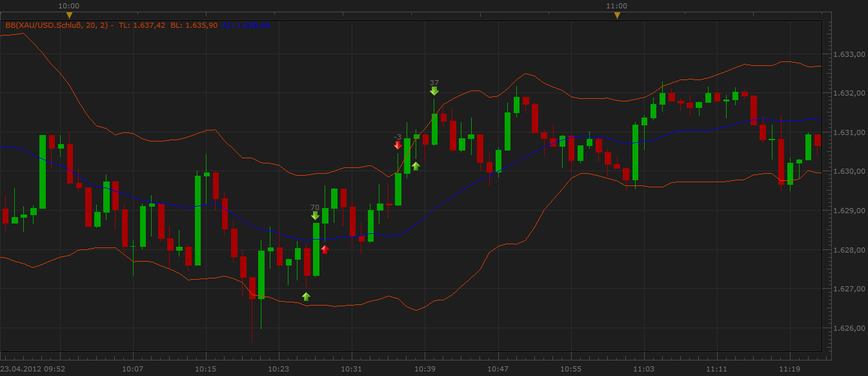Click the red up arrow near 10:28
Image resolution: width=868 pixels, height=376 pixels.
pos(325,249)
